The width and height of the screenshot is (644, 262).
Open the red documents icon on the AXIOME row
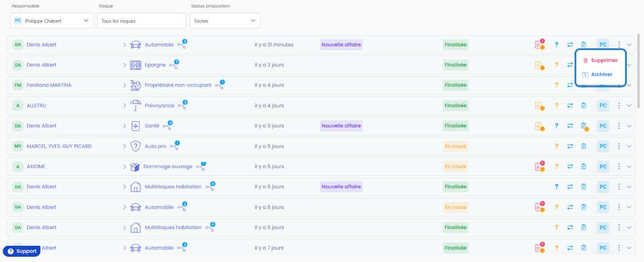[x=539, y=166]
